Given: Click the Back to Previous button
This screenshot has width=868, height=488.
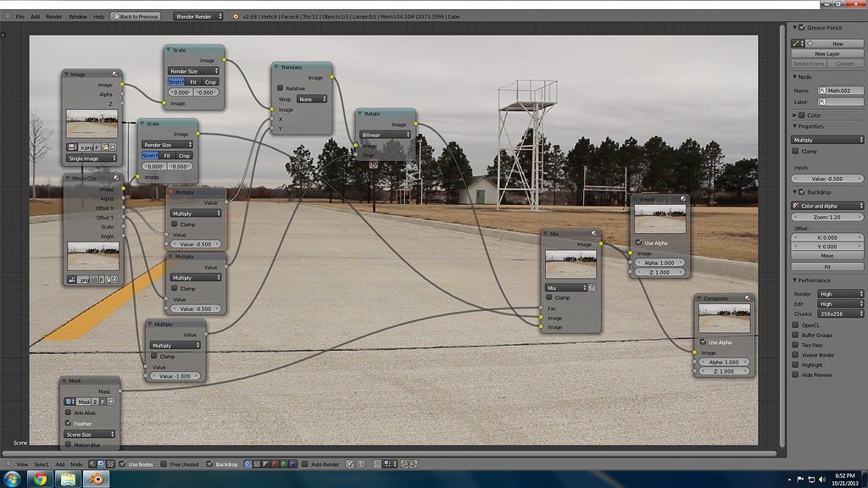Looking at the screenshot, I should point(136,17).
